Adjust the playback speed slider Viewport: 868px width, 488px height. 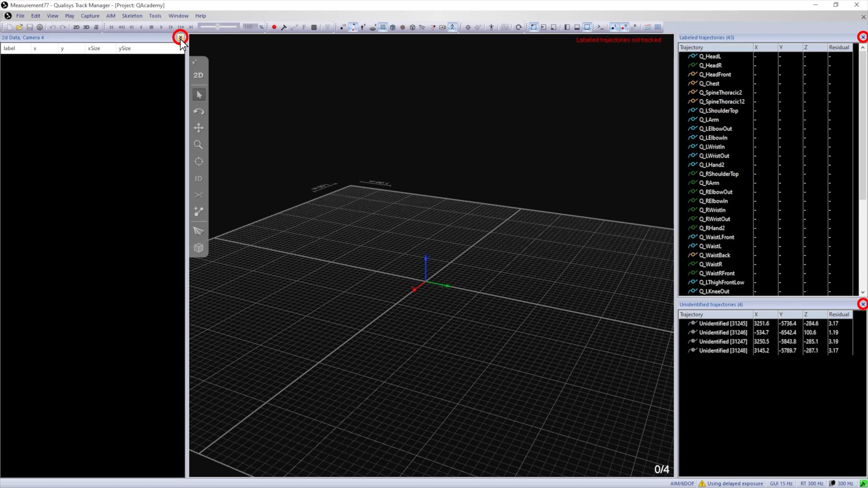[x=218, y=27]
